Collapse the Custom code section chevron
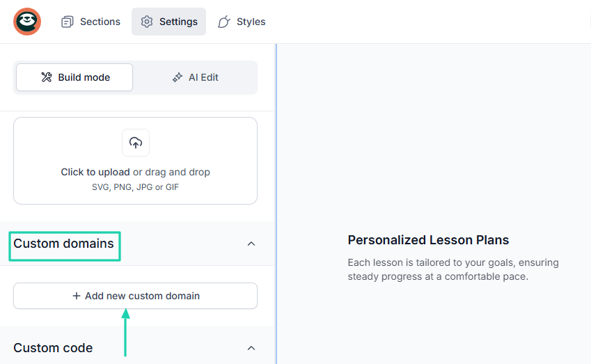This screenshot has height=364, width=591. point(251,348)
